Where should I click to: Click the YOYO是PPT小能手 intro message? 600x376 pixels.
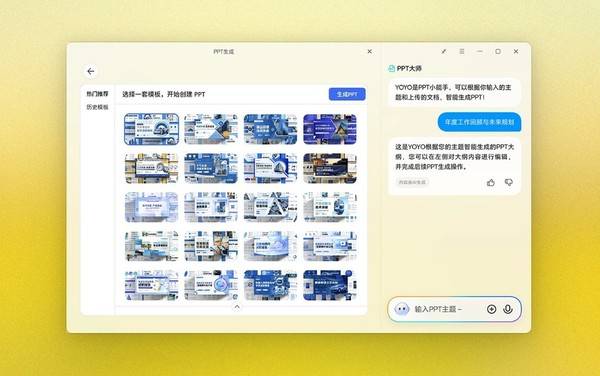coord(453,92)
